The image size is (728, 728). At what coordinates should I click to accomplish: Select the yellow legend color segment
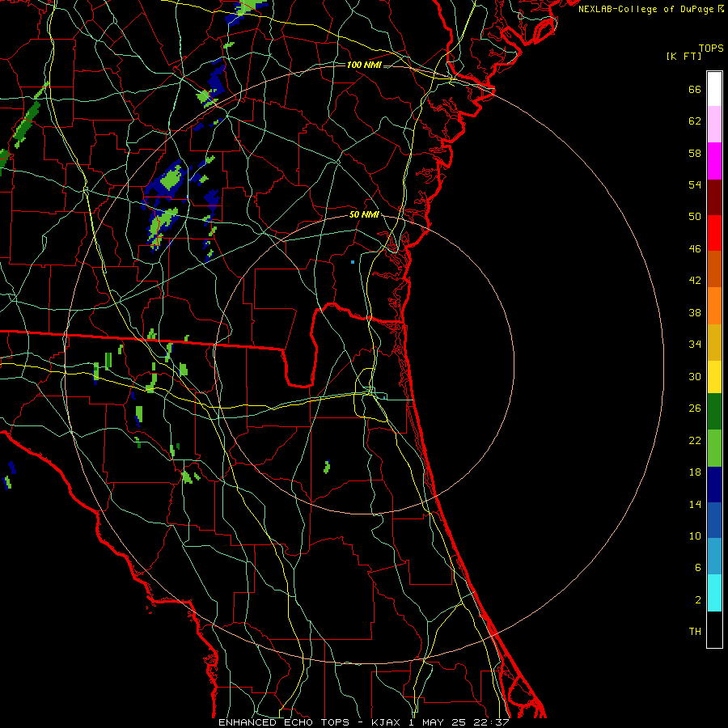click(714, 376)
